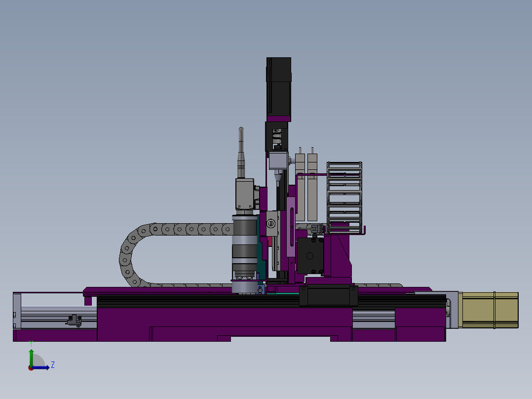Select the gray end plate at far left
Image resolution: width=532 pixels, height=399 pixels.
point(17,311)
